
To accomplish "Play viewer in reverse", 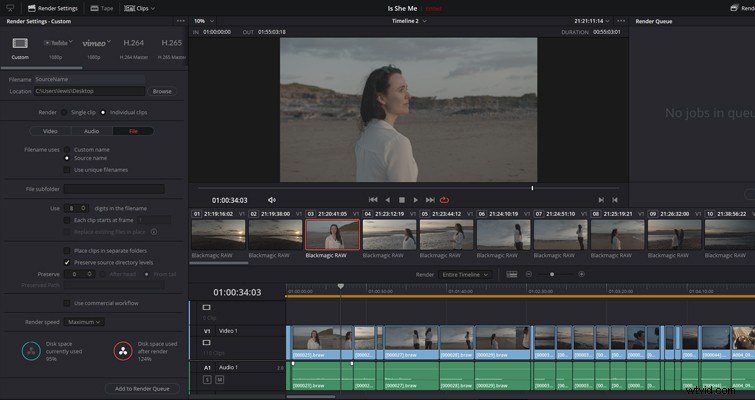I will (388, 200).
